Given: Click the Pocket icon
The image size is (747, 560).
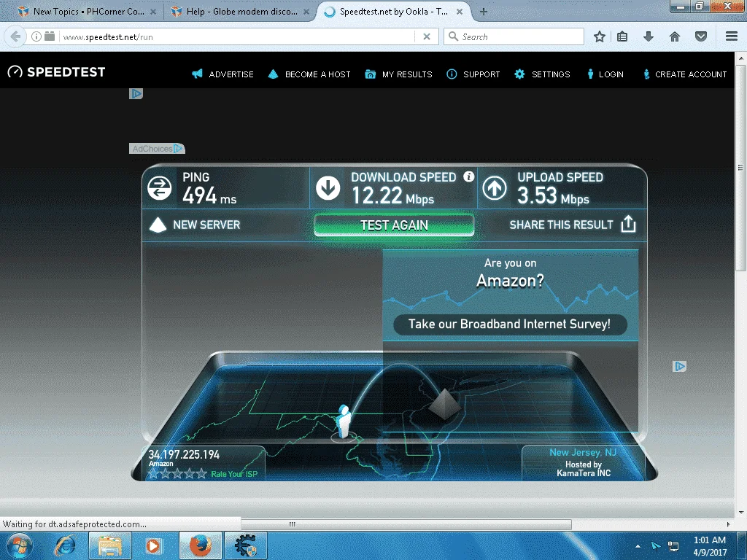Looking at the screenshot, I should pyautogui.click(x=701, y=36).
